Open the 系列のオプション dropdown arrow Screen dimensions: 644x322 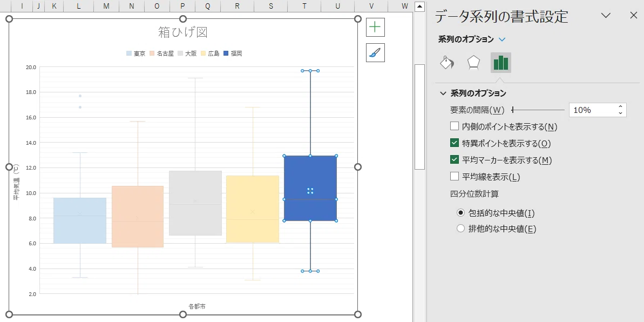[x=502, y=39]
